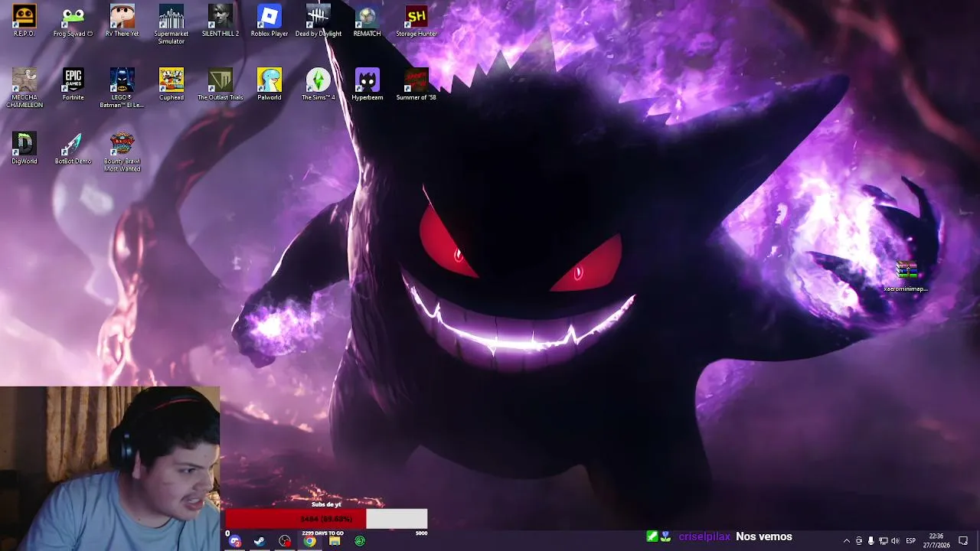Launch the Frog Sqwad shortcut
The image size is (980, 551).
click(x=73, y=21)
